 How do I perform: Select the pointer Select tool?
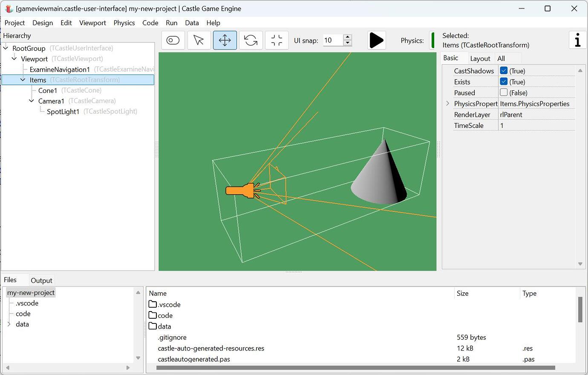point(199,40)
